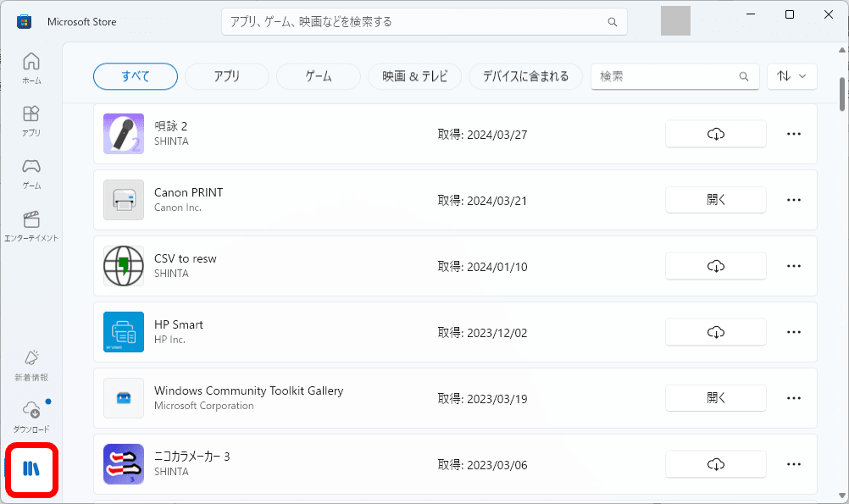Viewport: 849px width, 504px height.
Task: Open more options for Canon PRINT
Action: (794, 200)
